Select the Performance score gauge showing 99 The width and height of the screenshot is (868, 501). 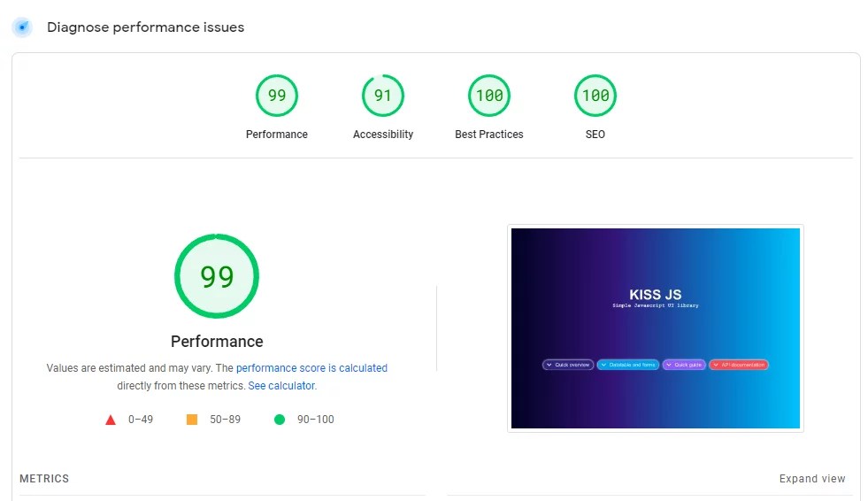click(277, 96)
